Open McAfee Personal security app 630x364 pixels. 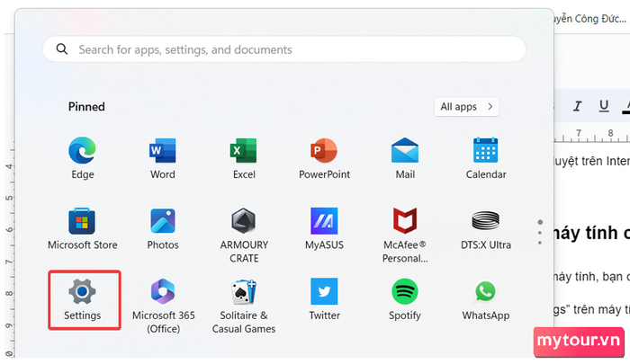[405, 235]
